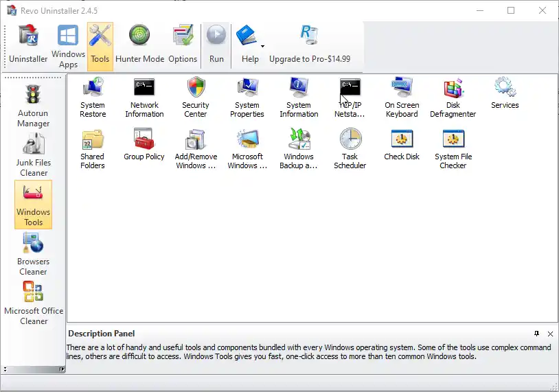Pin the Description Panel
The width and height of the screenshot is (559, 392).
point(536,334)
